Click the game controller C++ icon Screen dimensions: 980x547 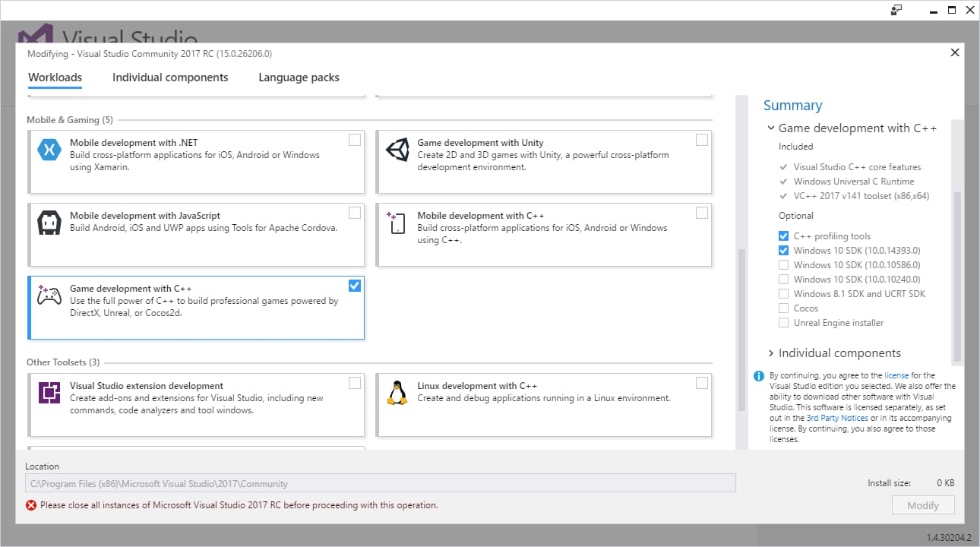49,296
